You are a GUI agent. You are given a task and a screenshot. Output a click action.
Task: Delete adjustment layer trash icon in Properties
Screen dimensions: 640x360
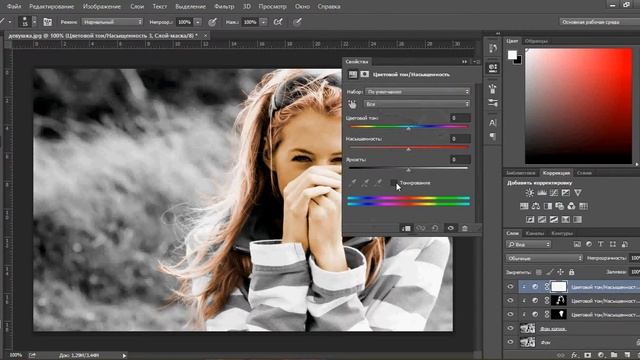tap(464, 228)
